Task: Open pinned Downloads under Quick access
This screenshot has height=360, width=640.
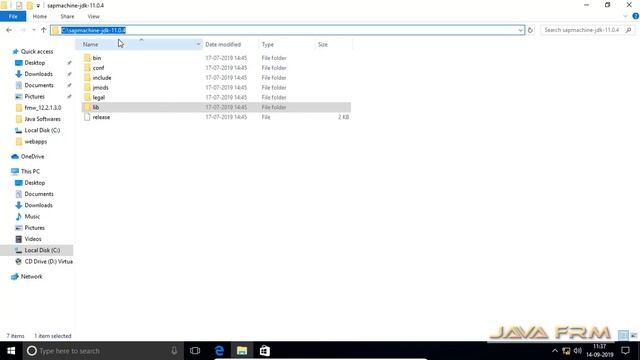Action: coord(38,74)
